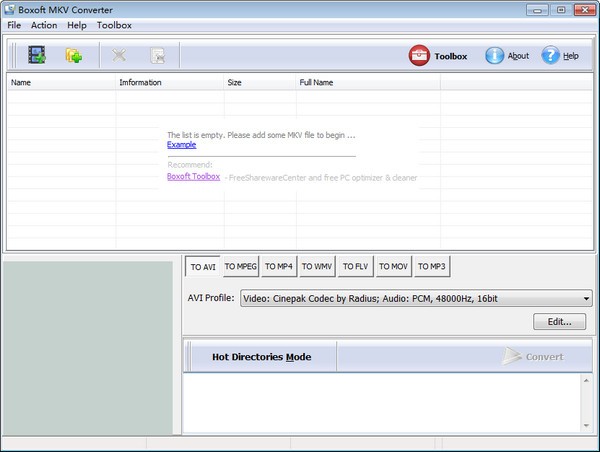
Task: Click the Hot Directories bar grip handle
Action: click(x=188, y=357)
